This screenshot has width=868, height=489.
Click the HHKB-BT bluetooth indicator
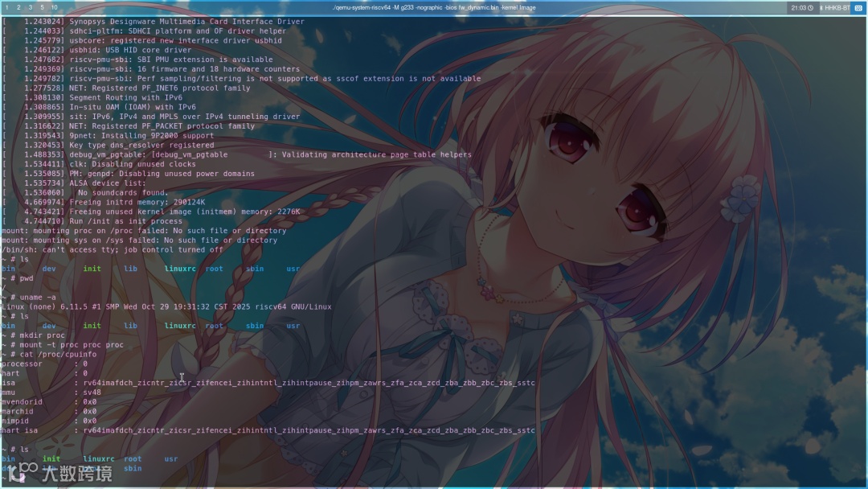click(835, 8)
